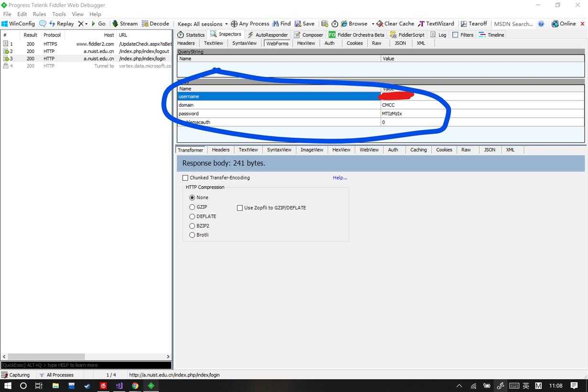Viewport: 588px width, 392px height.
Task: Toggle the Filters tab checkbox
Action: pyautogui.click(x=455, y=35)
